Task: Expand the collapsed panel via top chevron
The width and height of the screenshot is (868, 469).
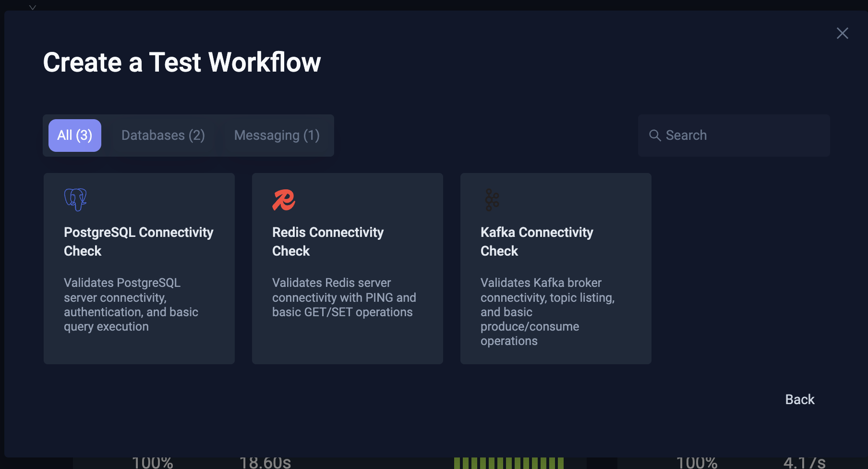Action: tap(32, 7)
